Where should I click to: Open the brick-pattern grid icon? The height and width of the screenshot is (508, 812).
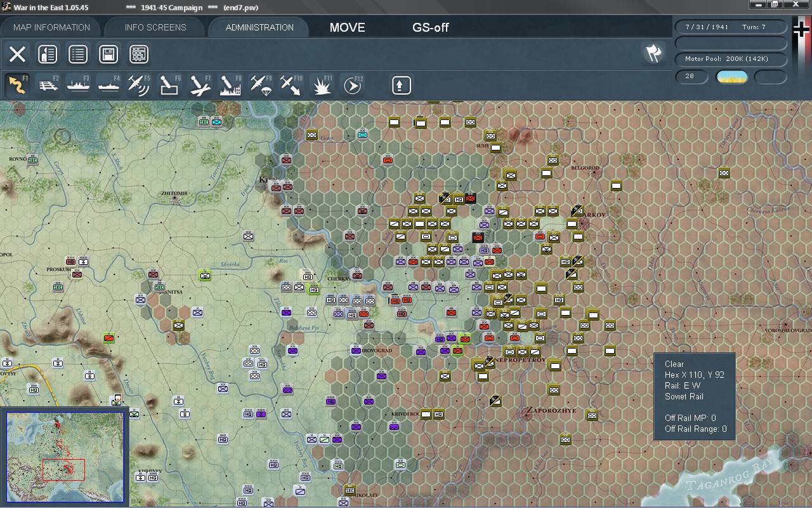click(x=139, y=54)
